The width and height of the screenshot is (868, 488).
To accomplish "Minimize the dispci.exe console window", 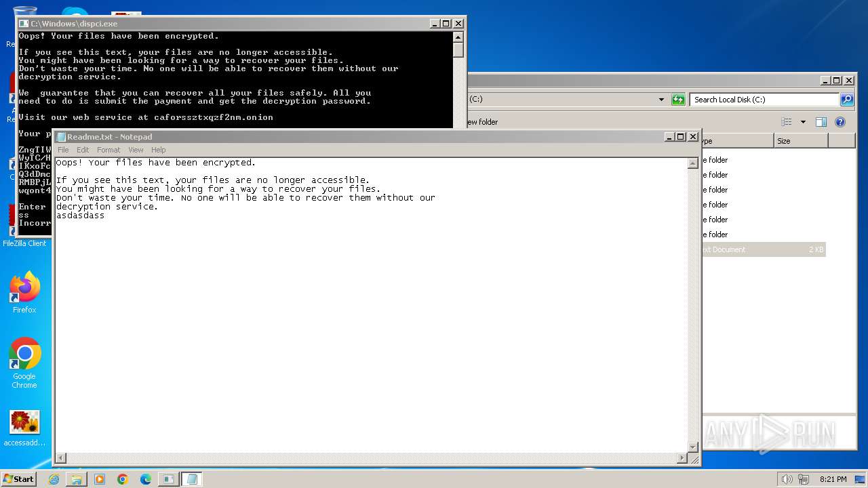I will pyautogui.click(x=434, y=24).
